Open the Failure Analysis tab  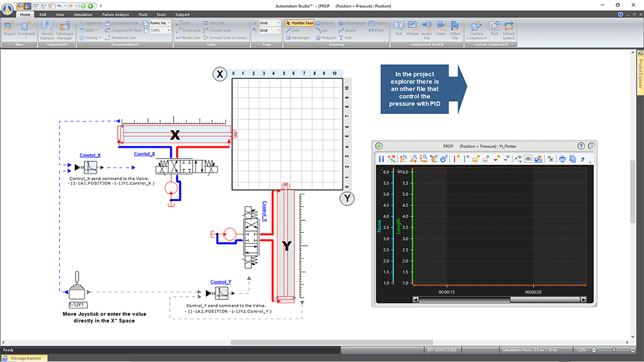[x=116, y=14]
